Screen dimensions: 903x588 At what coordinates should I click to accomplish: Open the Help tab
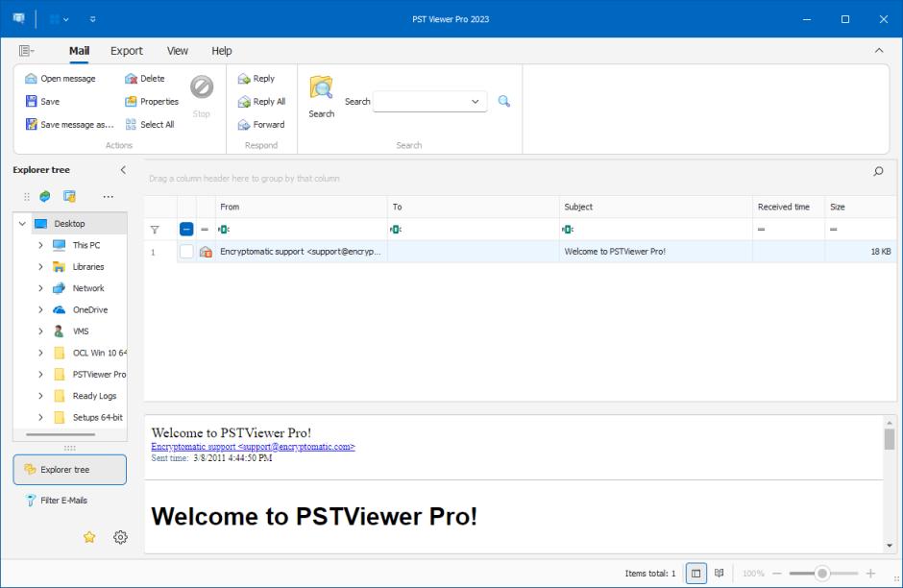click(222, 51)
